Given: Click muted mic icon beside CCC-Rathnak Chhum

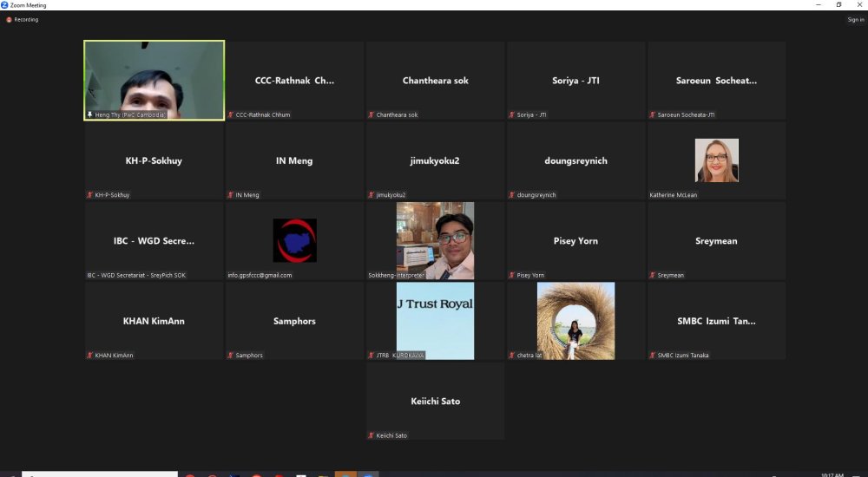Looking at the screenshot, I should pyautogui.click(x=231, y=114).
